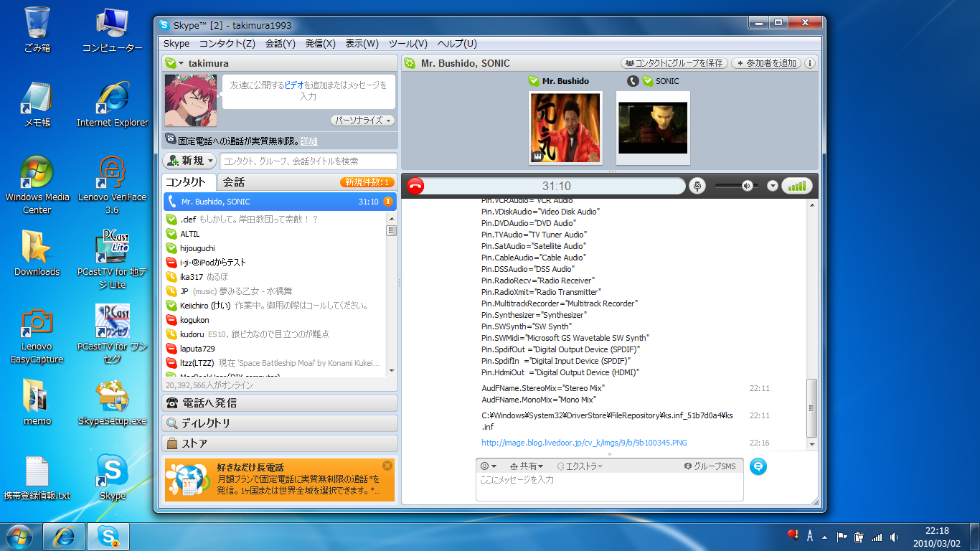
Task: Select the .clef contact
Action: point(275,220)
